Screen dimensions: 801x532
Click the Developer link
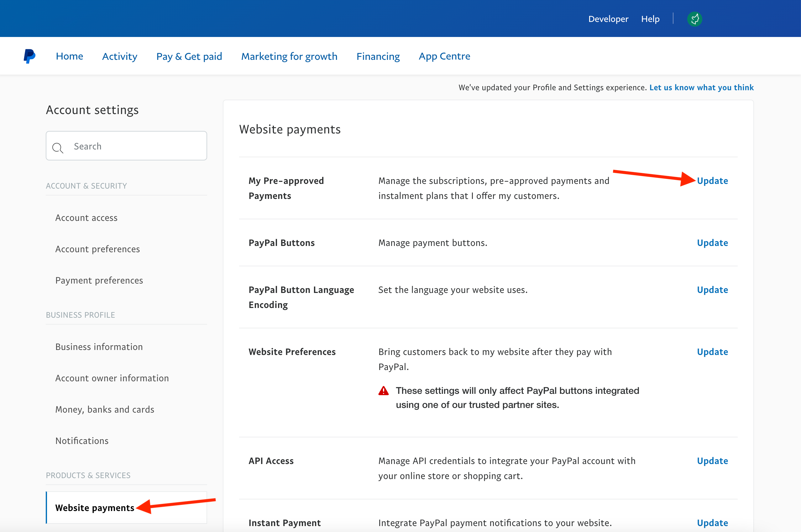coord(608,19)
